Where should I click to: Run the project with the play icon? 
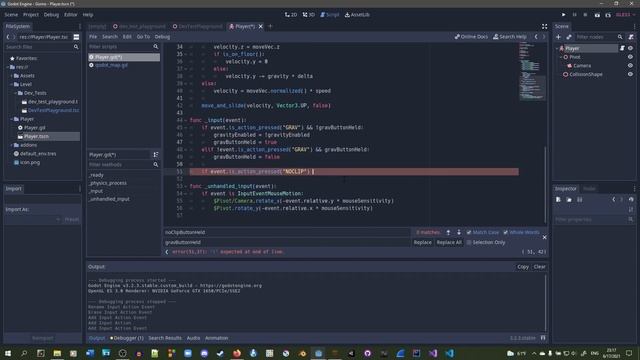pos(564,15)
